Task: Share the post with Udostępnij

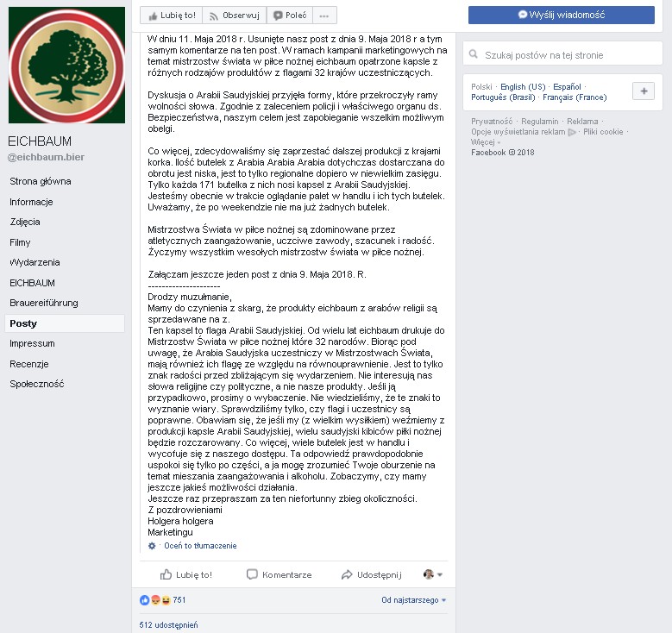Action: [x=372, y=574]
